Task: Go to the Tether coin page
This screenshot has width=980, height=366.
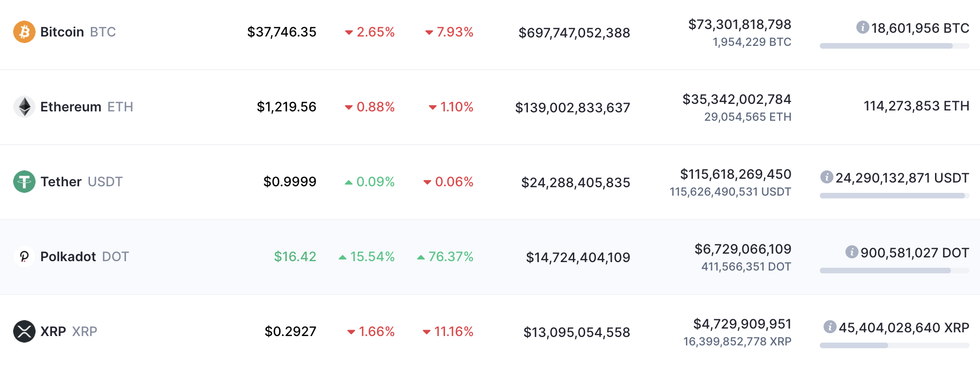Action: 61,182
